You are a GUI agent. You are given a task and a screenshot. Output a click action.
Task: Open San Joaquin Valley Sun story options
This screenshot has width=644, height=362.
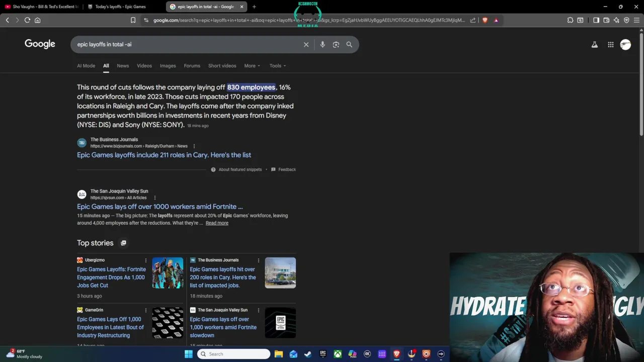[x=259, y=310]
